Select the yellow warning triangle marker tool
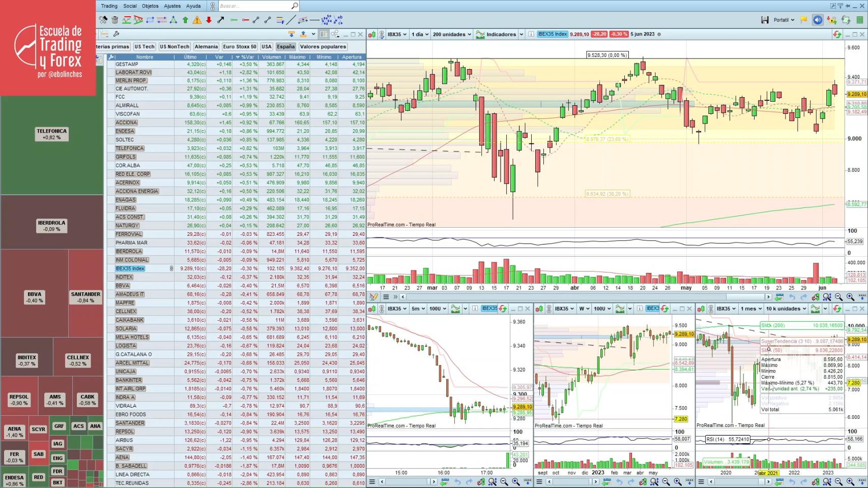Viewport: 868px width, 488px height. 197,20
